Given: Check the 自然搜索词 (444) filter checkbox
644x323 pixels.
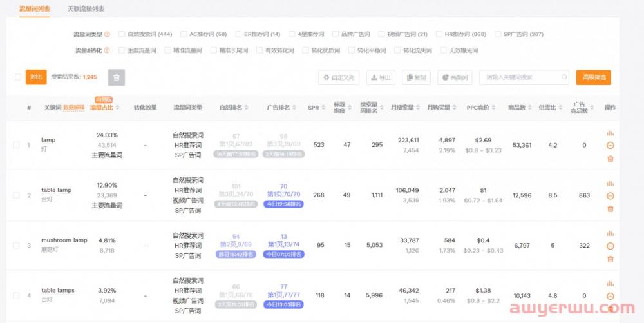Looking at the screenshot, I should (122, 34).
